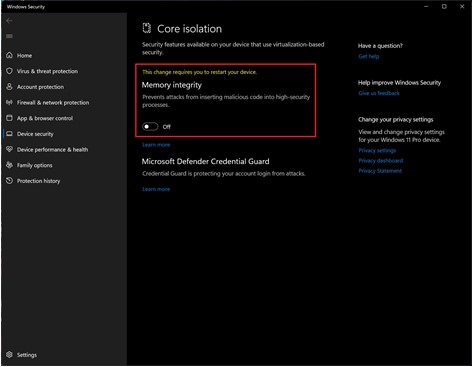This screenshot has height=367, width=472.
Task: Open Privacy Statement link
Action: [x=380, y=171]
